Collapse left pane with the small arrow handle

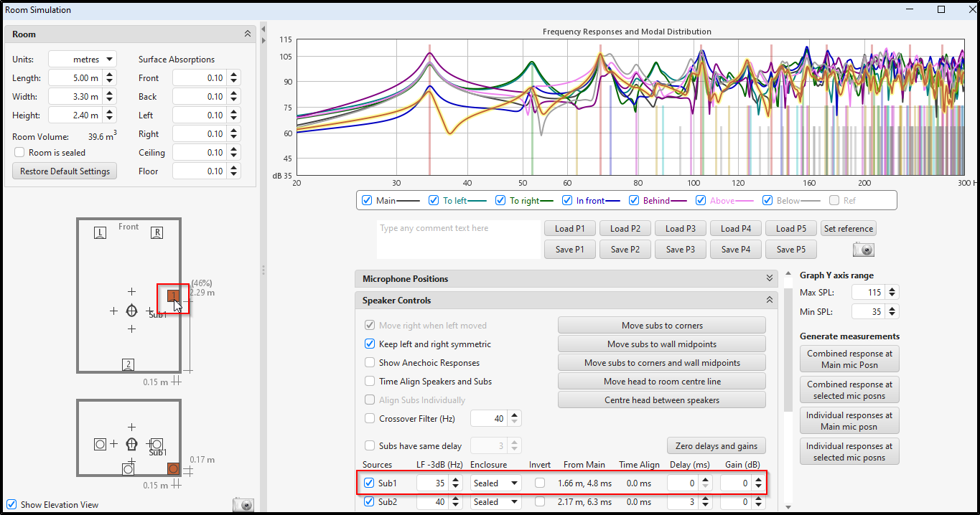263,29
